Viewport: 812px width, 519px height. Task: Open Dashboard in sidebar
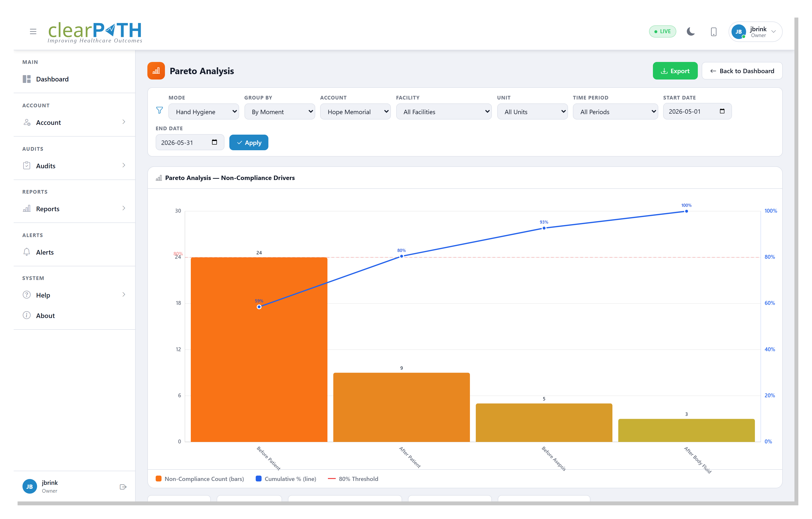[74, 79]
